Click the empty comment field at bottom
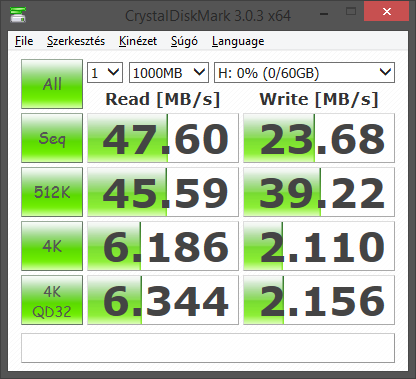 point(208,348)
